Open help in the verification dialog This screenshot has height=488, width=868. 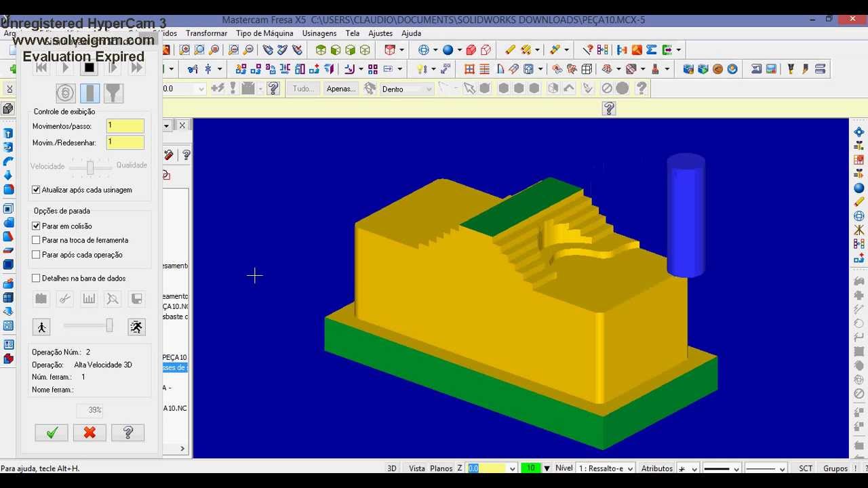pos(127,432)
